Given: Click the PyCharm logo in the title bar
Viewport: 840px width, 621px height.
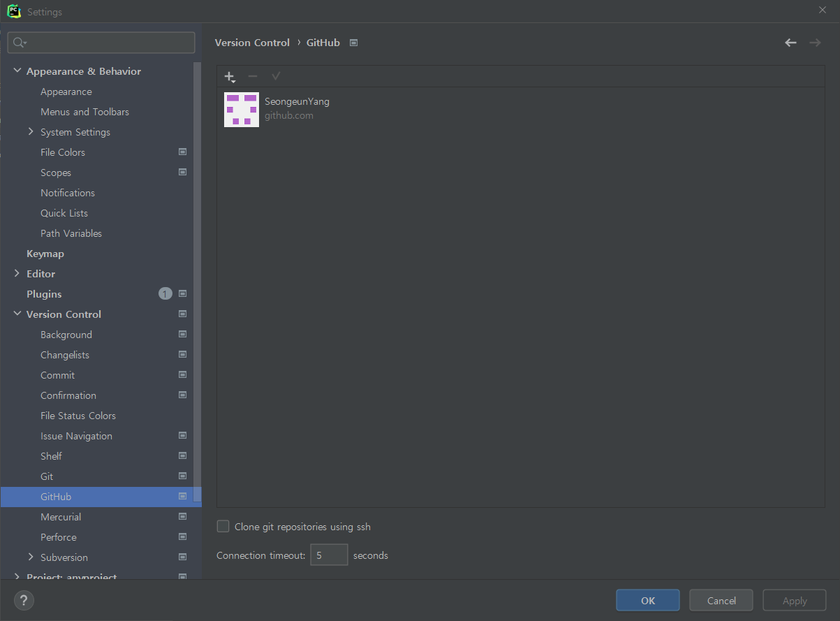Looking at the screenshot, I should (x=13, y=11).
